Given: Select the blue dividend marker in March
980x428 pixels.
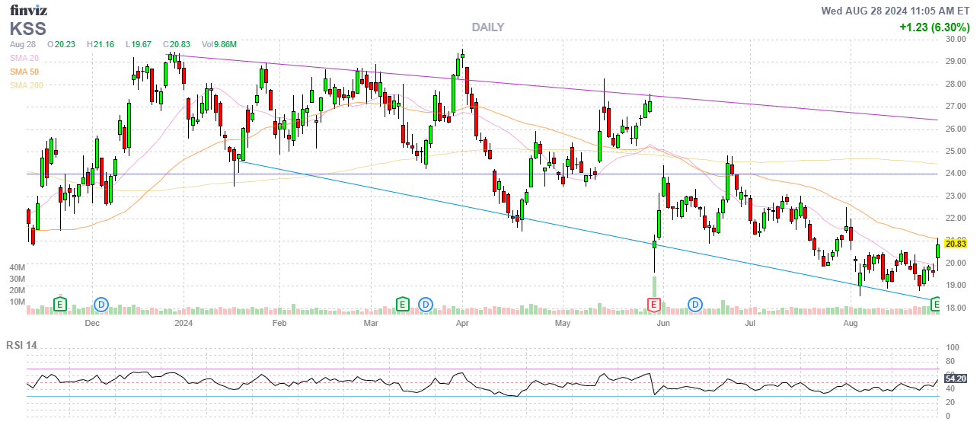Looking at the screenshot, I should [426, 305].
